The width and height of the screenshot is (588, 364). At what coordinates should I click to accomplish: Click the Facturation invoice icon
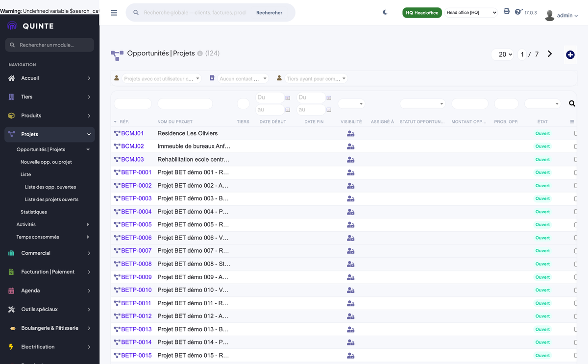(11, 272)
